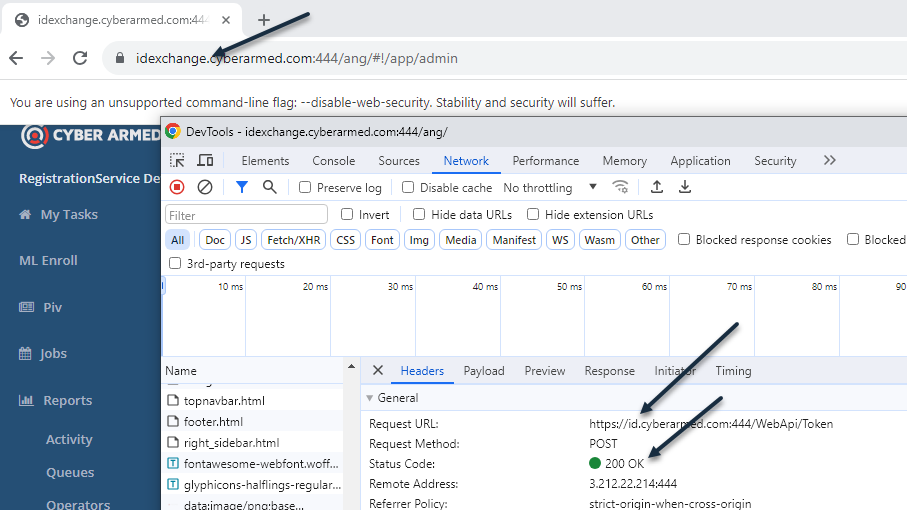Click the Cyber Armed logo
This screenshot has height=510, width=907.
click(91, 136)
